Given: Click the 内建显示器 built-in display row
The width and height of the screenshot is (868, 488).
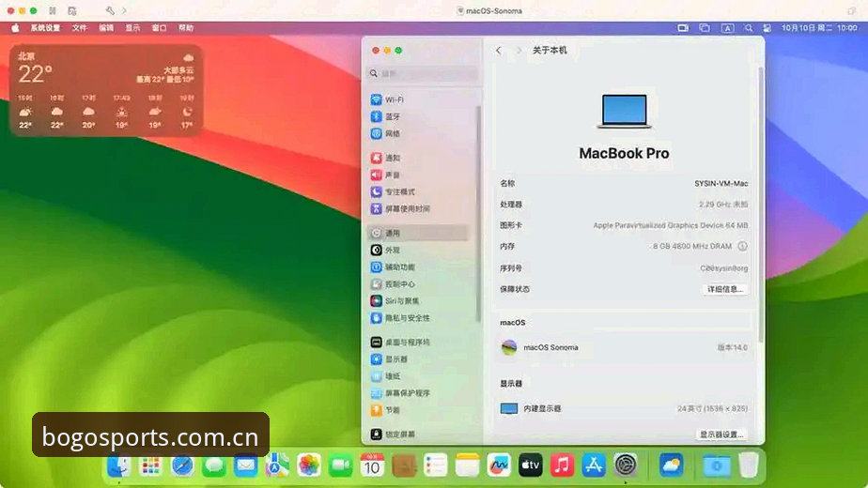Looking at the screenshot, I should [624, 409].
